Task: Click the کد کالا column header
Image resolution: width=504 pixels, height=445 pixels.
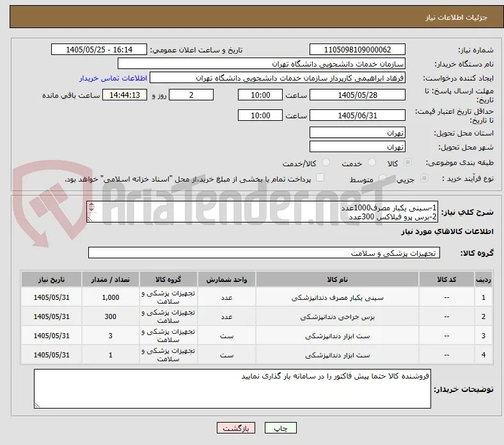Action: tap(446, 279)
